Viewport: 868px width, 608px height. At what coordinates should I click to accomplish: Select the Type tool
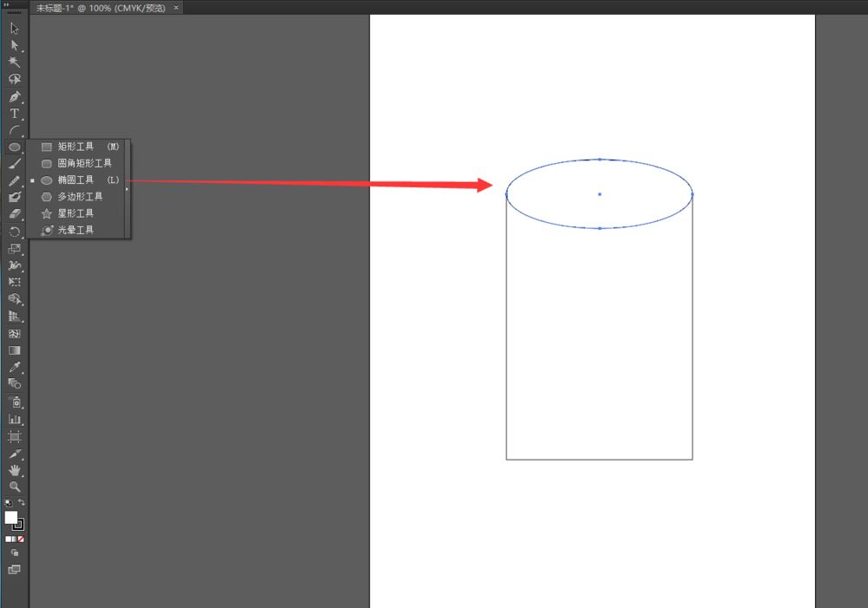(14, 114)
